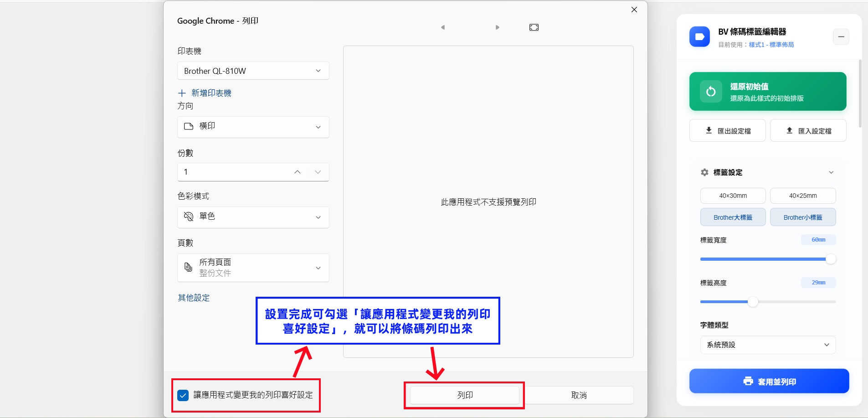Click the 標籤寬度 slider handle
The image size is (868, 418).
click(x=831, y=259)
